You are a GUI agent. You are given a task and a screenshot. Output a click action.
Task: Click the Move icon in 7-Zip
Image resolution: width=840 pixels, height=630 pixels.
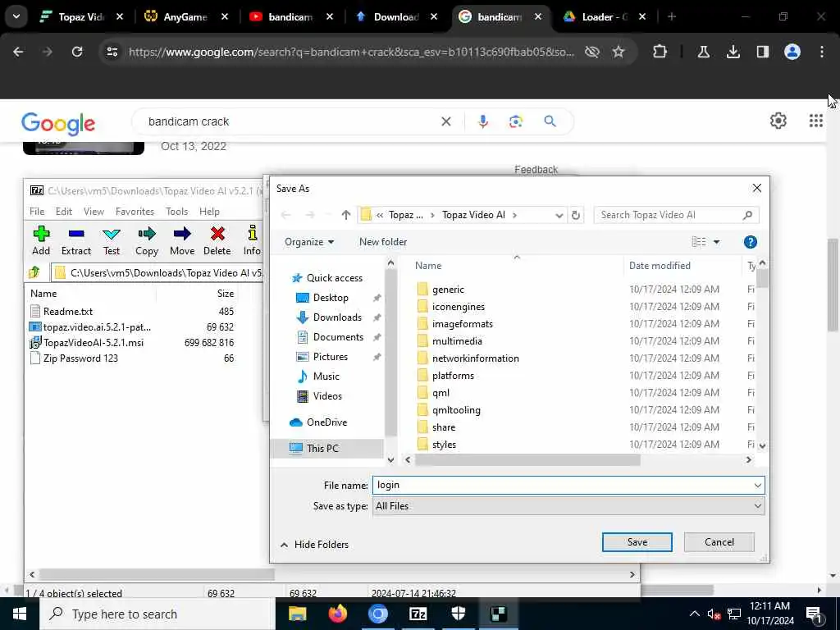[182, 240]
